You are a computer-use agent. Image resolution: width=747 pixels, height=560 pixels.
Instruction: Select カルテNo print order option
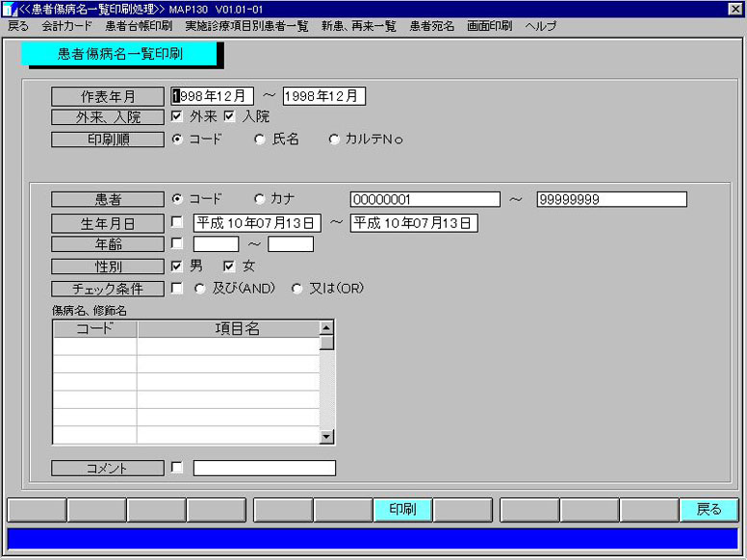(335, 140)
